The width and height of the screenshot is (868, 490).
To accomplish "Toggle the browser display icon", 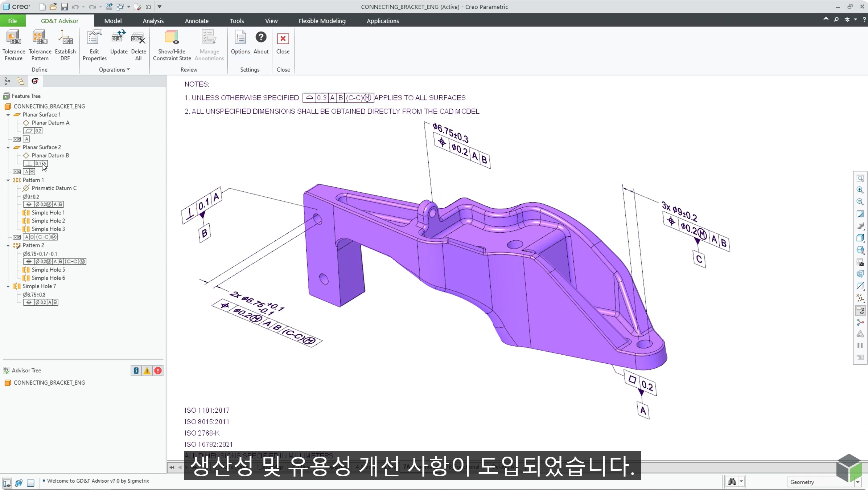I will click(19, 483).
